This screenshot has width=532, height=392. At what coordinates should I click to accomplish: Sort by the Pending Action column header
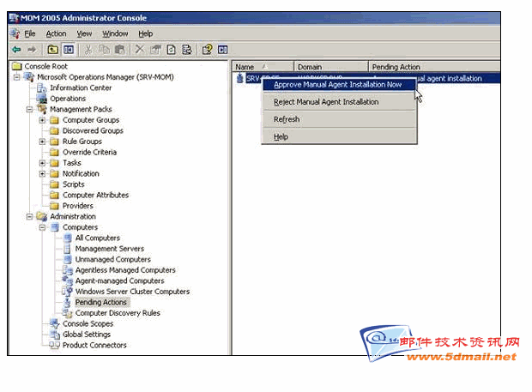click(x=434, y=67)
